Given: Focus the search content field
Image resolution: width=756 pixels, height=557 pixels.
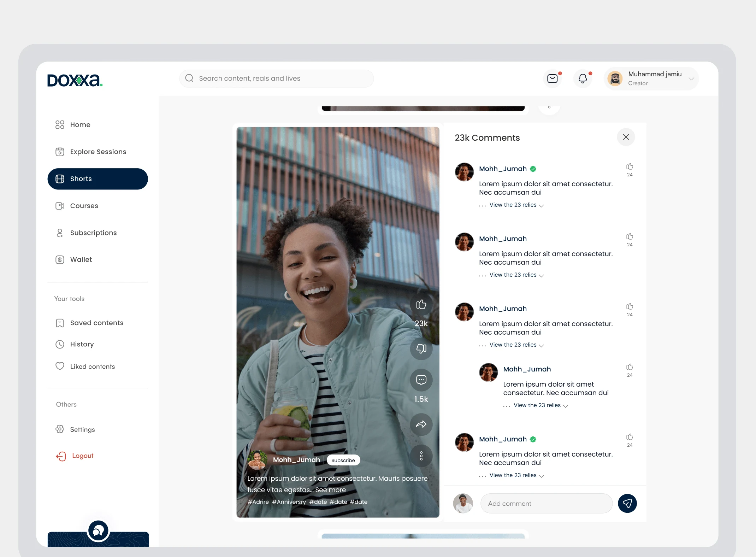Looking at the screenshot, I should tap(276, 78).
